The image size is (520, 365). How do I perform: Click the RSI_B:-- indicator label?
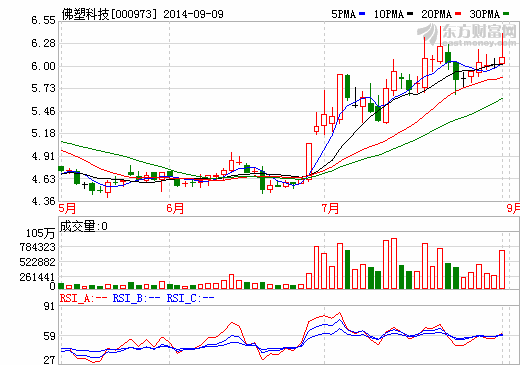136,298
